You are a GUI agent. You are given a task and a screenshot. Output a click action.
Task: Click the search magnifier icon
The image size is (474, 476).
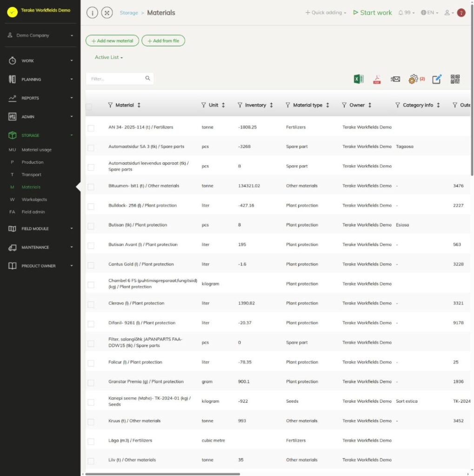coord(147,78)
